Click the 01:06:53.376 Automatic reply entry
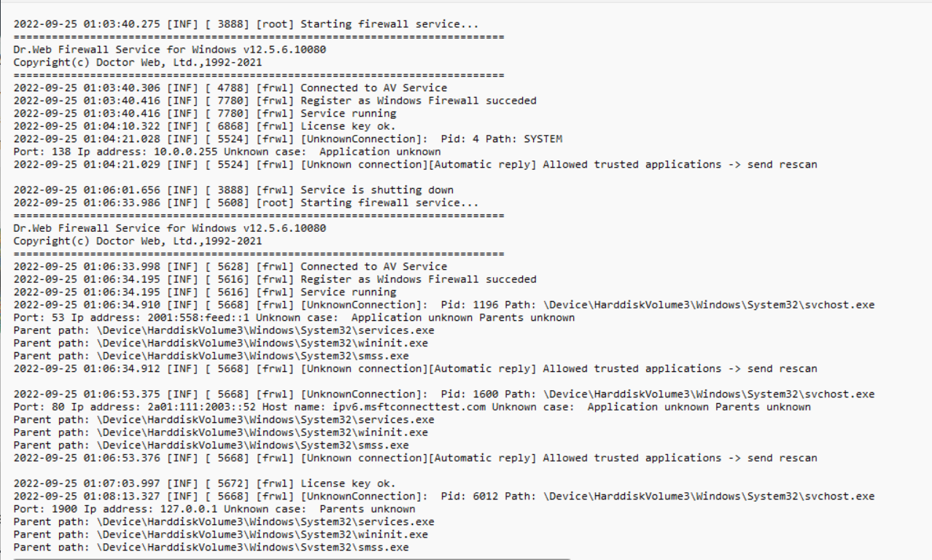The height and width of the screenshot is (560, 932). (x=415, y=458)
